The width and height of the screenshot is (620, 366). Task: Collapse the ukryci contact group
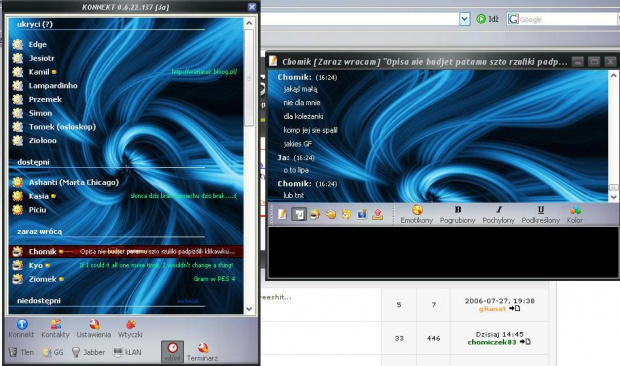35,24
